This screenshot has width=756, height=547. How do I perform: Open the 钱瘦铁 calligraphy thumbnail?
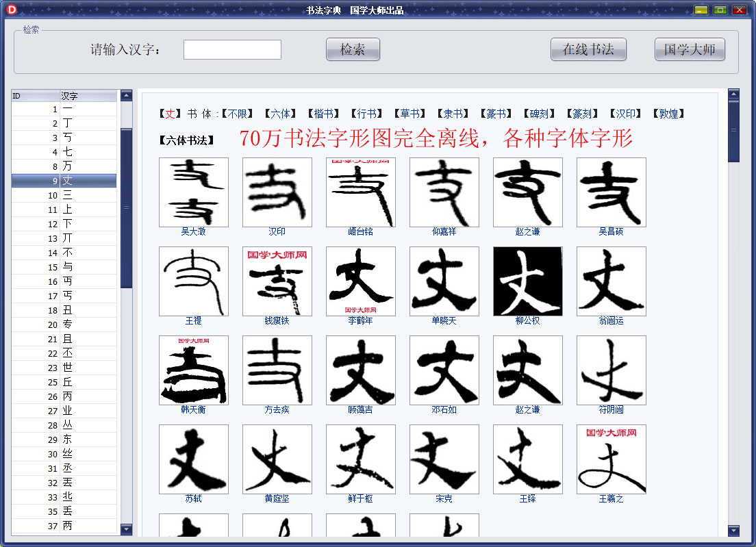(277, 281)
